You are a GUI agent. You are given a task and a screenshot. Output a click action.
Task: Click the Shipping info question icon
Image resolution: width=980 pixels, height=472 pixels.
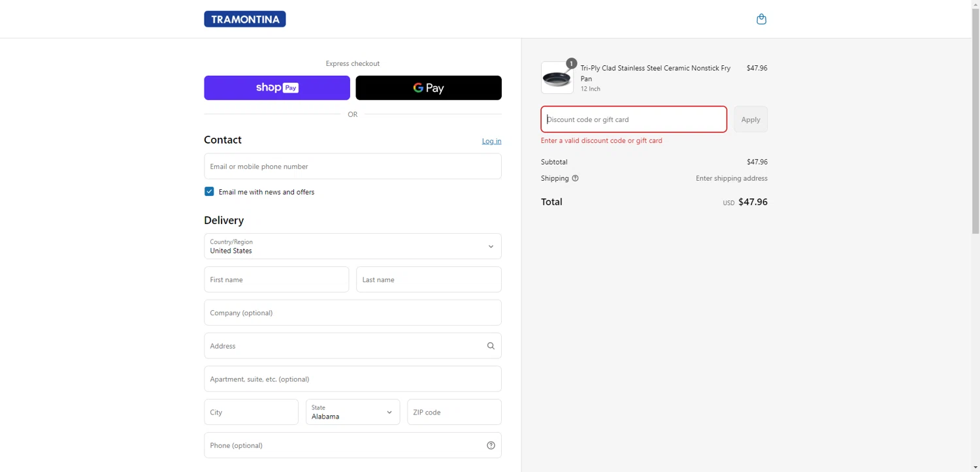click(575, 178)
